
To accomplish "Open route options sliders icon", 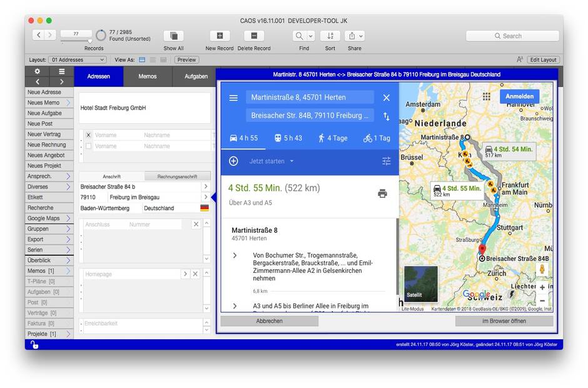I will coord(386,161).
